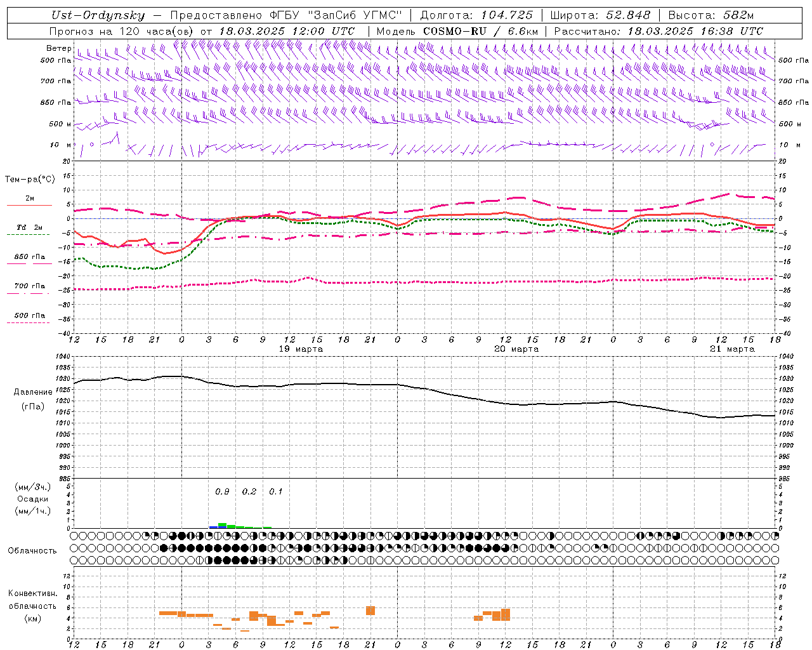The width and height of the screenshot is (812, 650).
Task: Click the forecast start 18.03.2025 12:00 UTC
Action: pos(287,31)
